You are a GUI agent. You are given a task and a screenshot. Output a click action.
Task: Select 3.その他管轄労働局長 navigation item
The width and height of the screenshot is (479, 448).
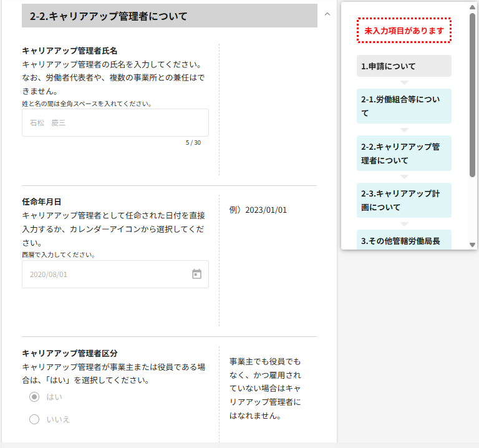(x=404, y=240)
